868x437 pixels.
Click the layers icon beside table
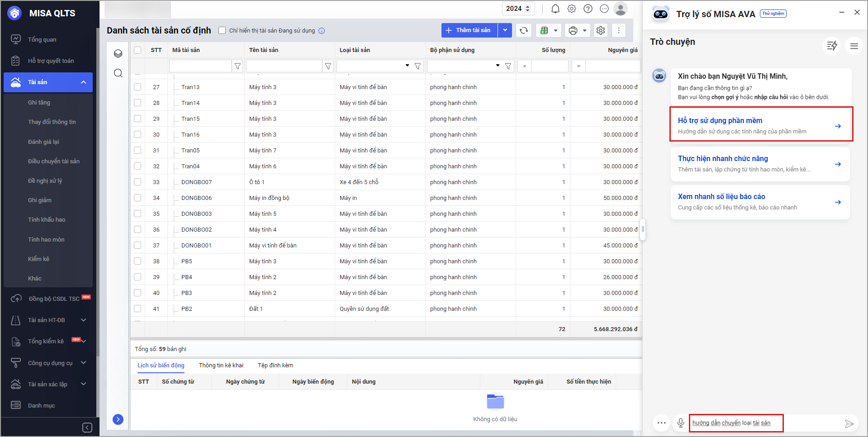click(118, 53)
